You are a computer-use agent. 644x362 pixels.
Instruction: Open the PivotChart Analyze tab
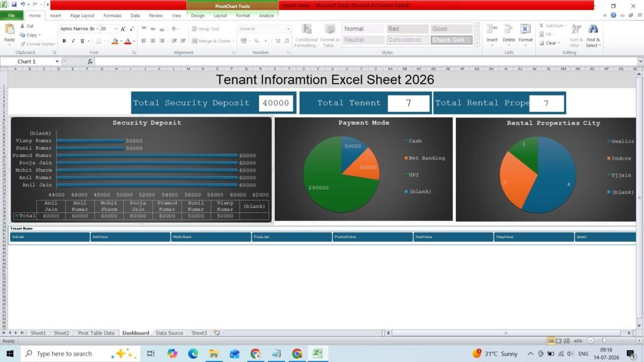[x=267, y=16]
